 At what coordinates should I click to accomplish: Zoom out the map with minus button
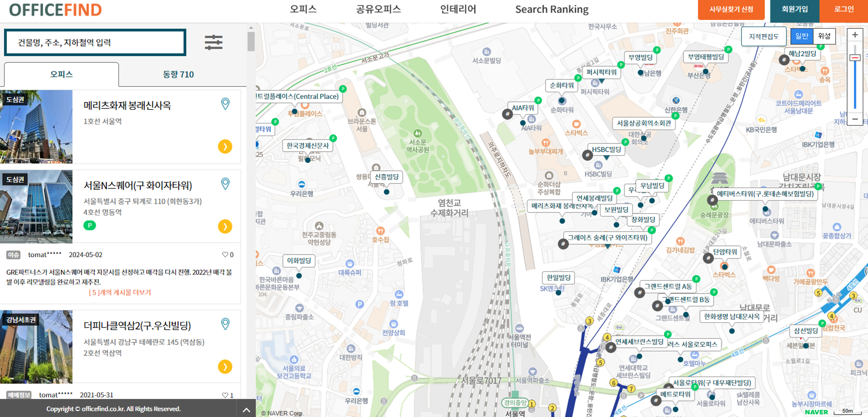tap(855, 119)
